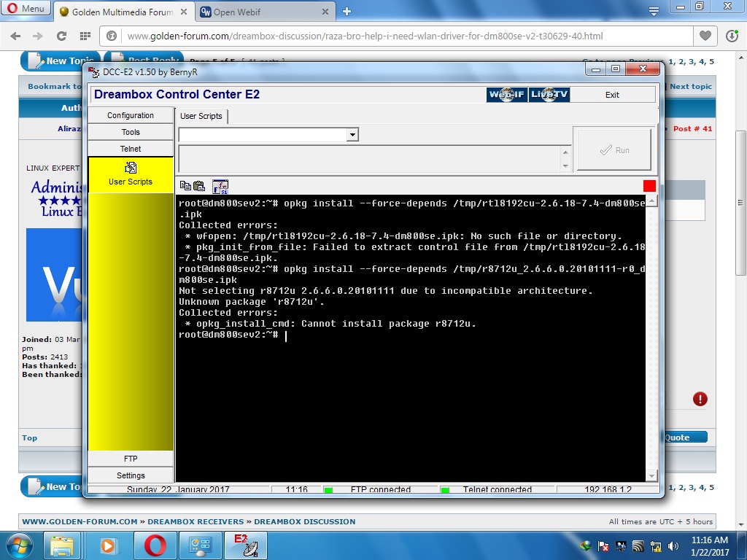
Task: Click the Top link in forum post
Action: 29,437
